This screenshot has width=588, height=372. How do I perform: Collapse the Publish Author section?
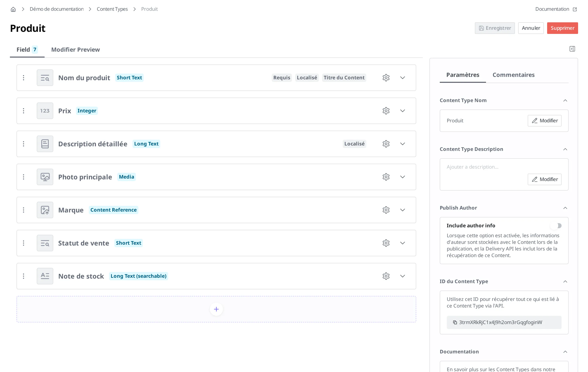click(x=565, y=208)
